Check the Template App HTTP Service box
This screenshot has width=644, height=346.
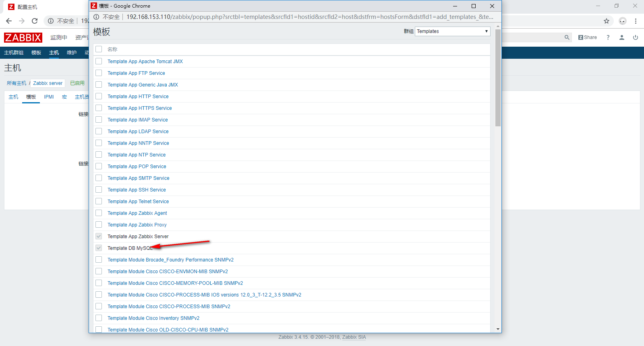pyautogui.click(x=99, y=96)
